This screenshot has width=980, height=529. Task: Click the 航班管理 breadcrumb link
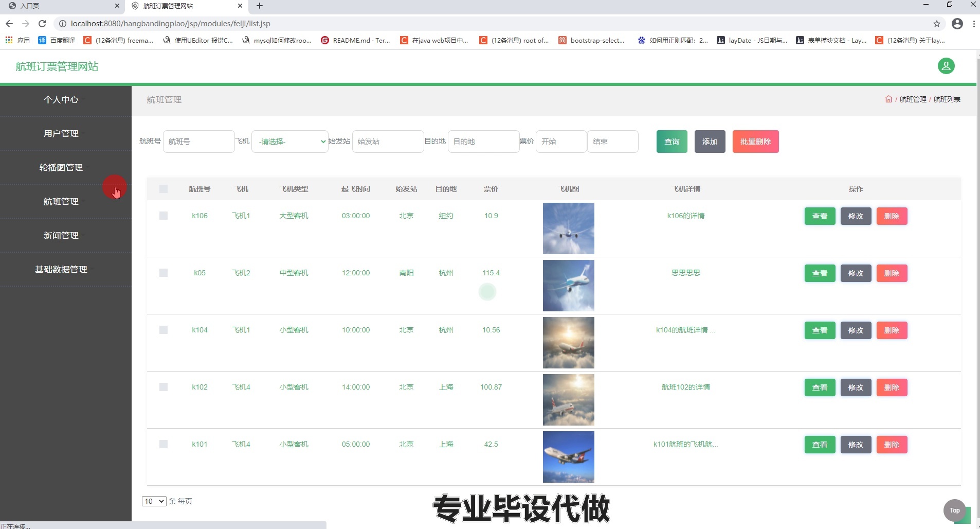click(913, 99)
